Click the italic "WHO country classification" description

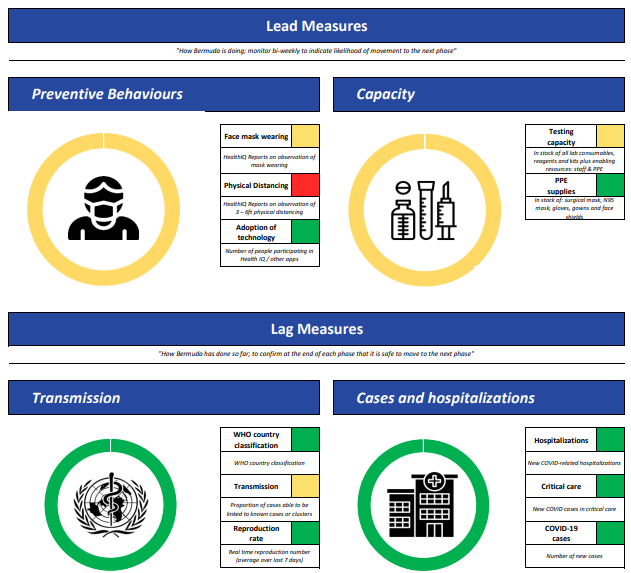pos(269,463)
